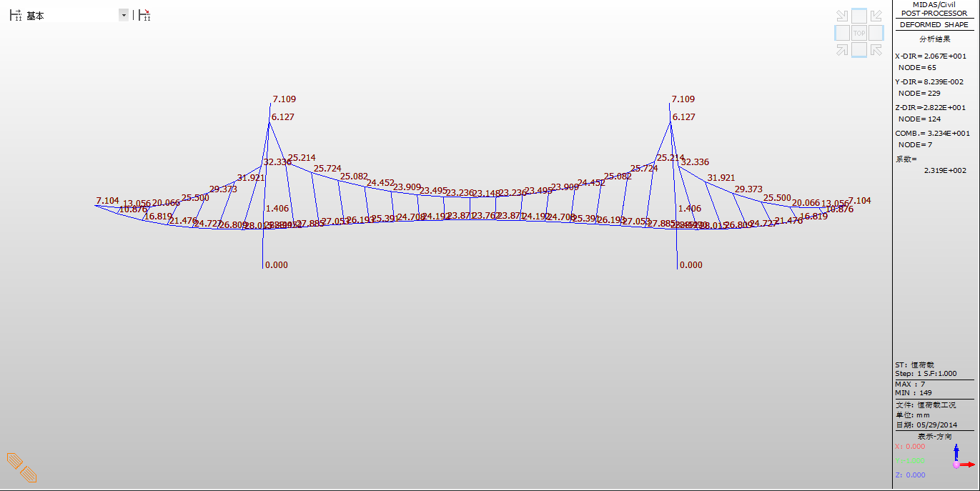Click the left tower value 1.406
The image size is (980, 491).
click(277, 209)
